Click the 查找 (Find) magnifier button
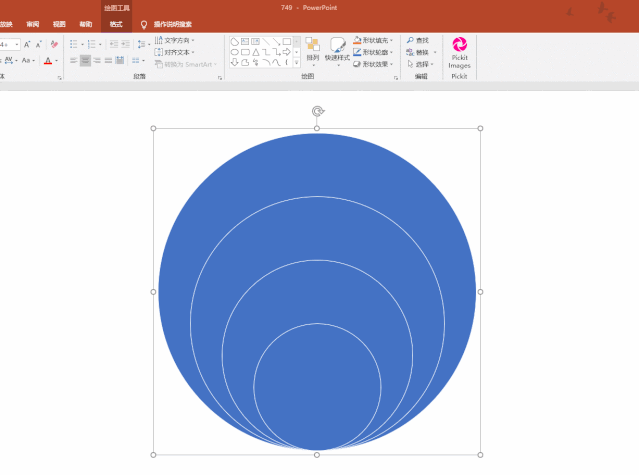The image size is (639, 475). [x=416, y=40]
